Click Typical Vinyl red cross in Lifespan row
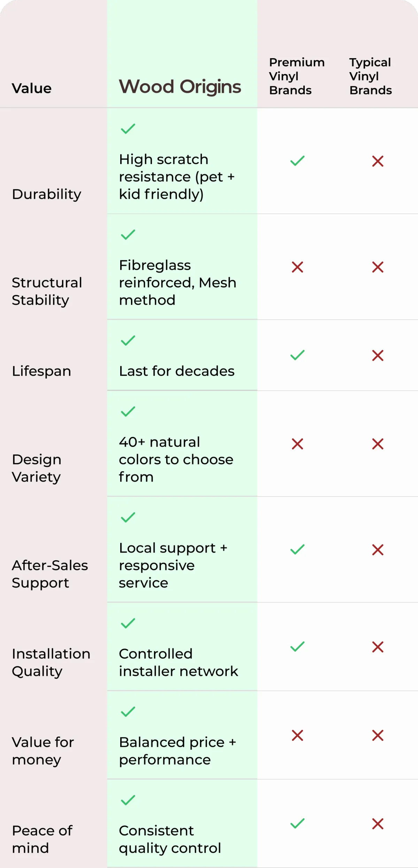This screenshot has height=868, width=418. (378, 355)
